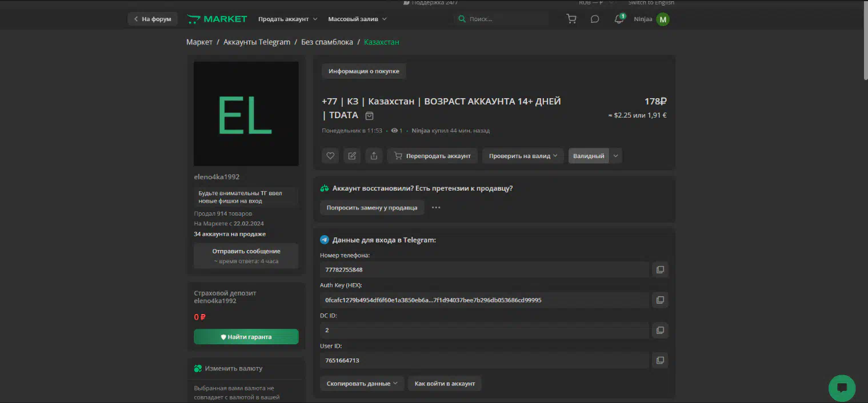The height and width of the screenshot is (403, 868).
Task: Copy the Auth Key HEX value
Action: point(660,300)
